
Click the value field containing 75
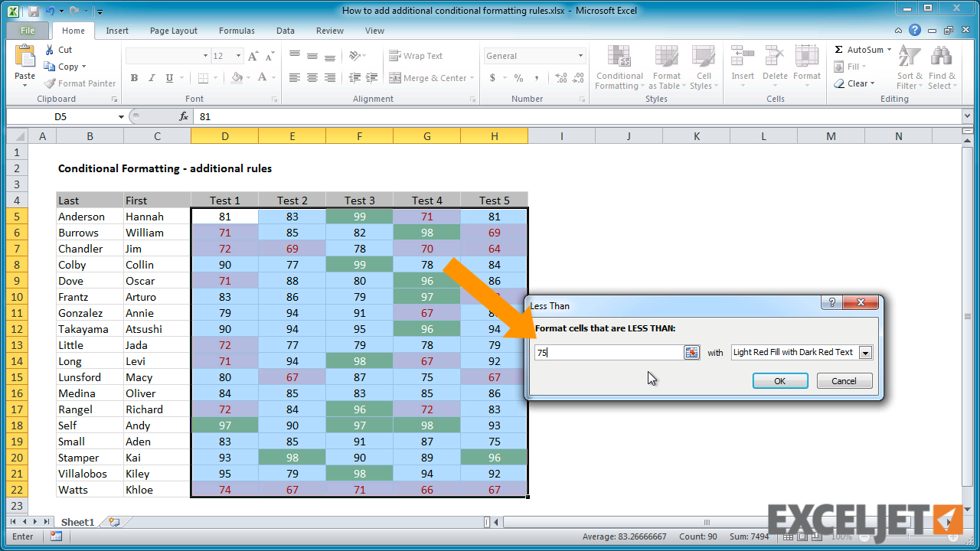[x=609, y=353]
